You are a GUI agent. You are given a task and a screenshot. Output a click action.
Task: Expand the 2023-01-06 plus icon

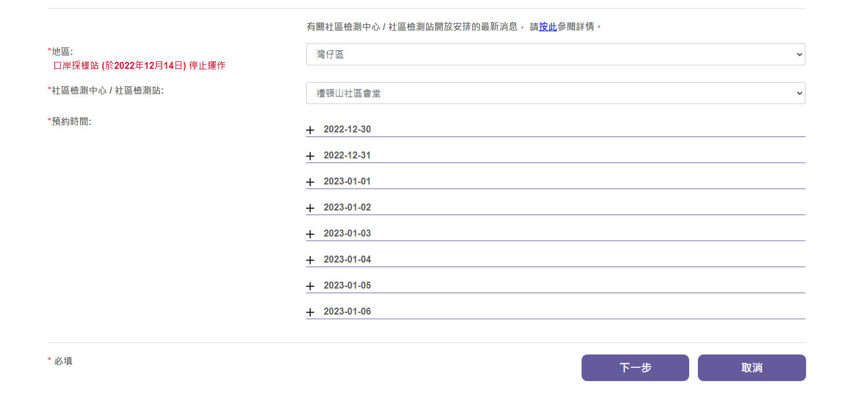[310, 312]
